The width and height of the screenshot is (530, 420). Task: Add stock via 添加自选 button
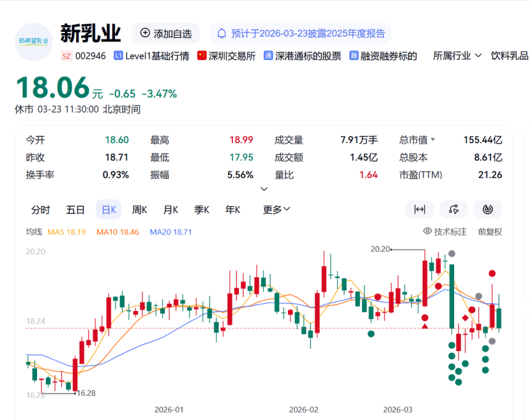point(166,34)
